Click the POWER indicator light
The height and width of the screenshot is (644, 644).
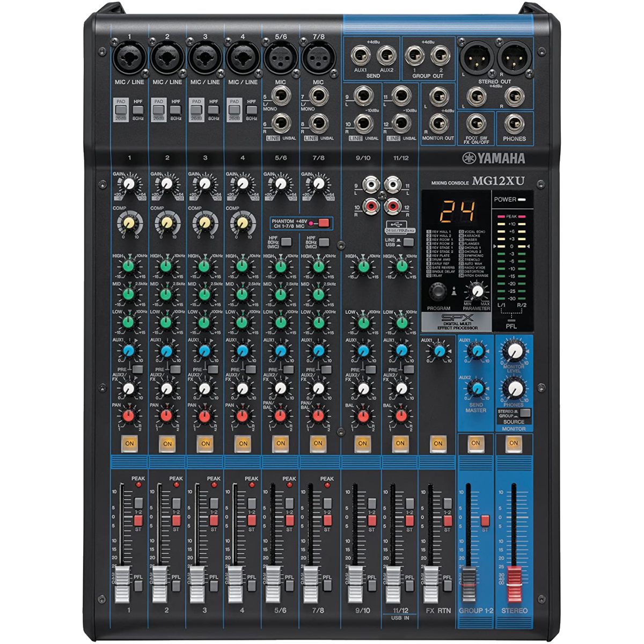click(523, 200)
